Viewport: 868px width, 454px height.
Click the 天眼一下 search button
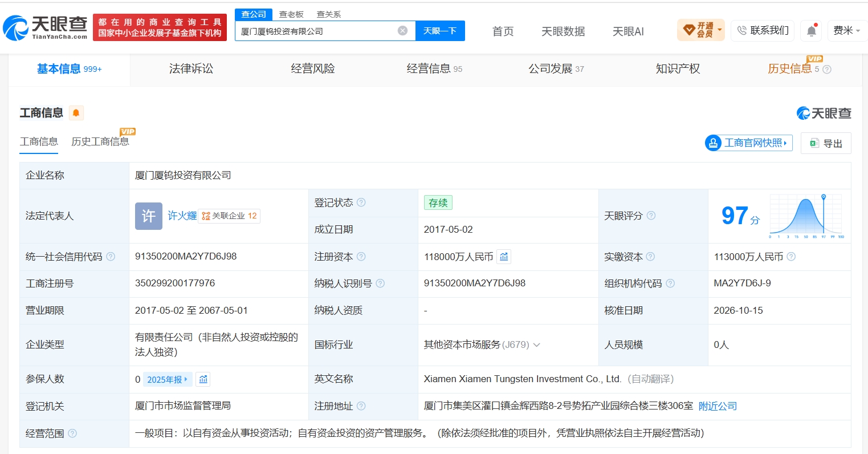tap(440, 31)
